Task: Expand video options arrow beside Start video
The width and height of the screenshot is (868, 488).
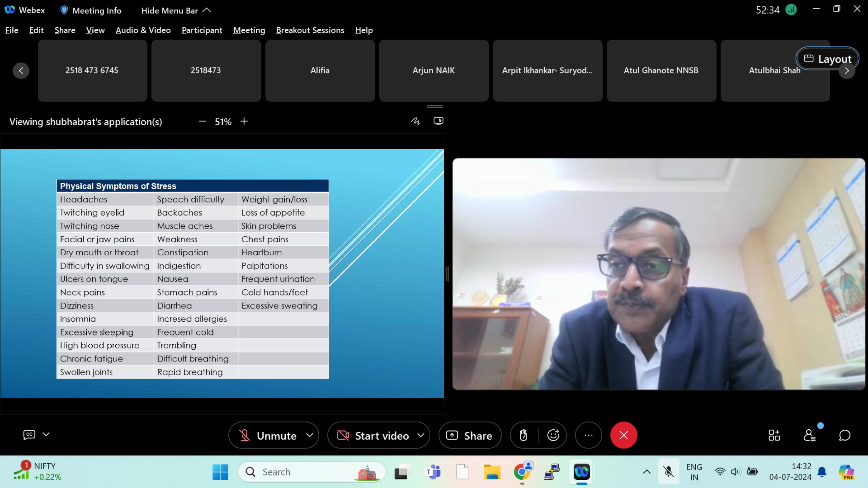Action: pyautogui.click(x=421, y=435)
